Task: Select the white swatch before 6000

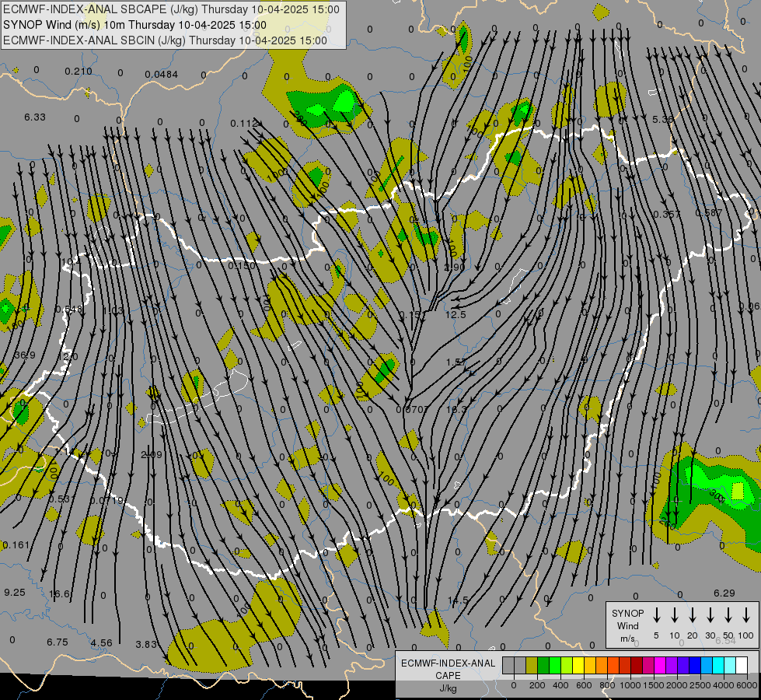Action: tap(741, 666)
